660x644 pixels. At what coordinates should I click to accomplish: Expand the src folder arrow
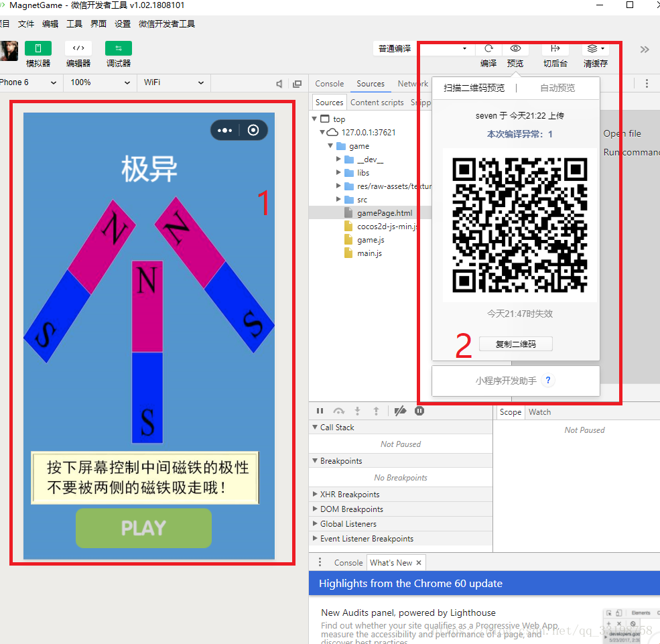(x=338, y=199)
